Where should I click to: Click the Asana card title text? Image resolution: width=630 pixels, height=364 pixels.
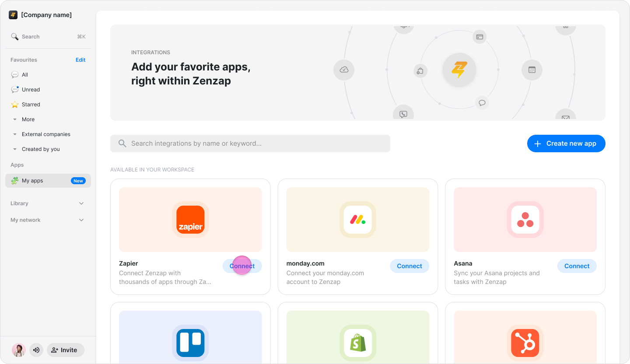click(463, 263)
